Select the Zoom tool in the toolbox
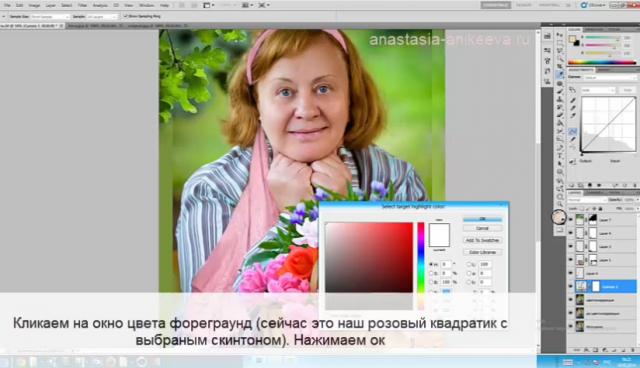 tap(560, 196)
